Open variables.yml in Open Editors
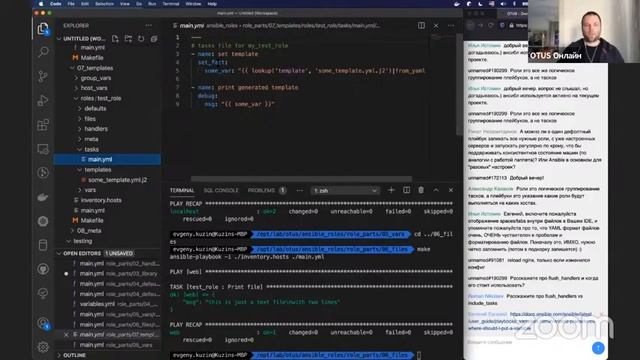The image size is (640, 360). click(97, 304)
